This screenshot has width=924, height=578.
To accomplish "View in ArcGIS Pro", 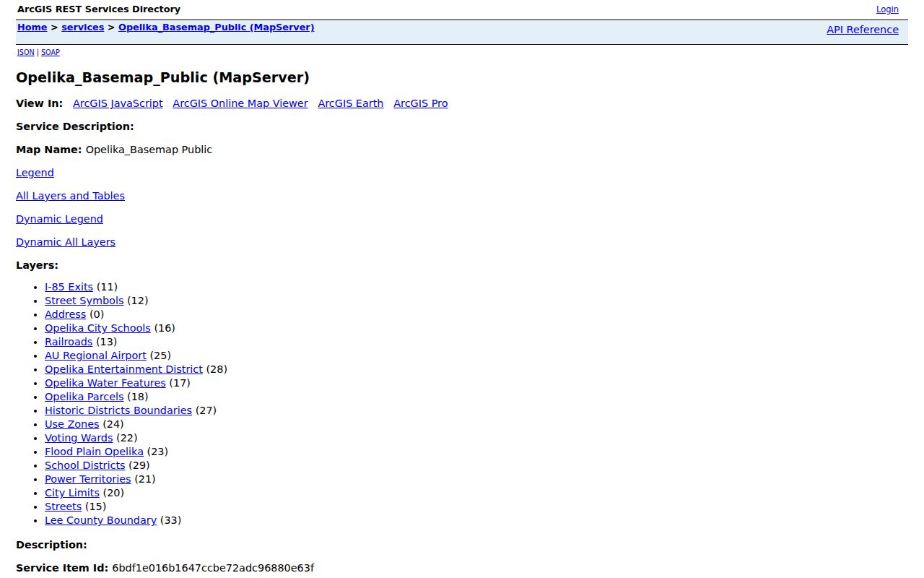I will 421,103.
